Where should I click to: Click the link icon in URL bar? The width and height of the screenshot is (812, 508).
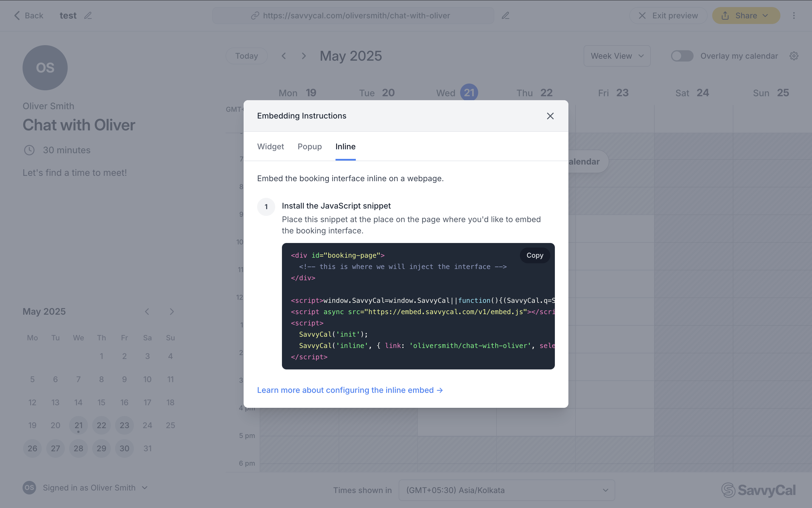(x=255, y=16)
